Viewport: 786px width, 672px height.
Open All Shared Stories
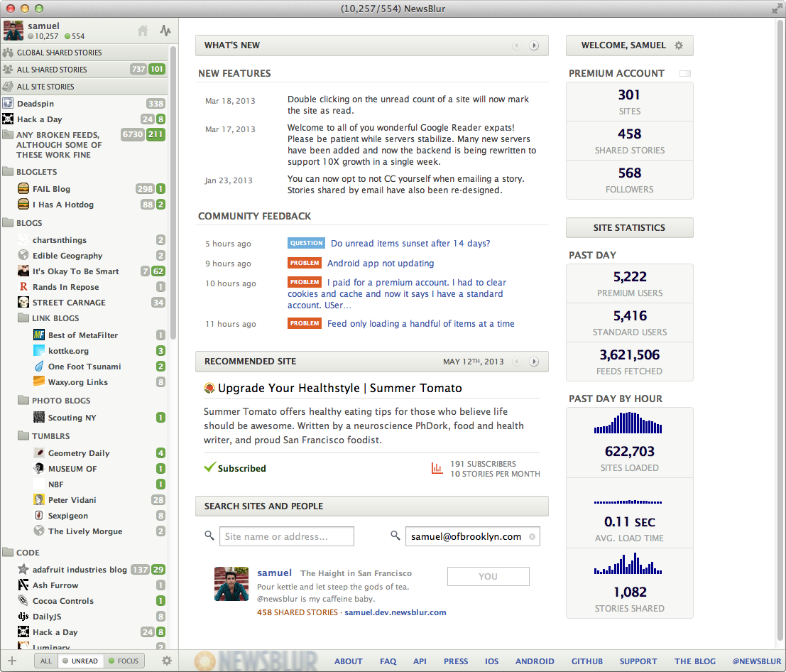84,70
